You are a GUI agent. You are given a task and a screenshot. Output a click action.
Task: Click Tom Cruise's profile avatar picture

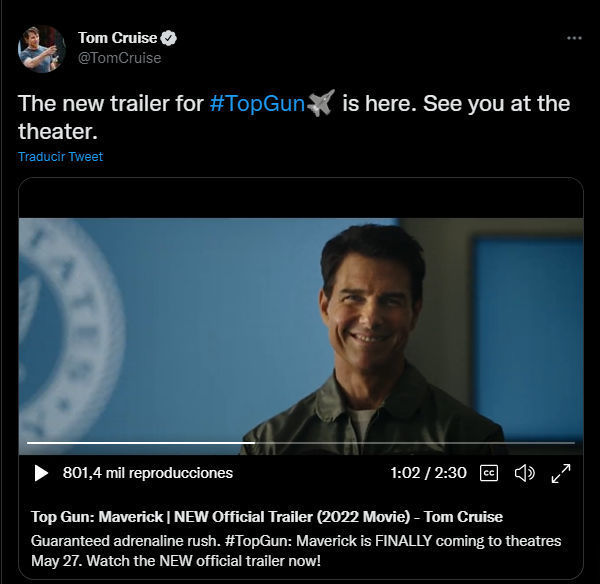[42, 49]
